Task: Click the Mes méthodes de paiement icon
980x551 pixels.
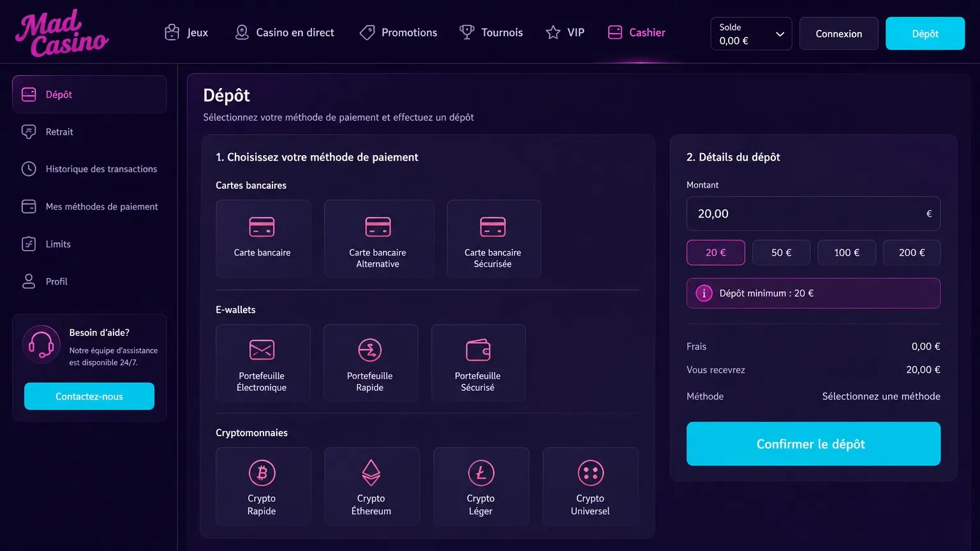Action: click(29, 207)
